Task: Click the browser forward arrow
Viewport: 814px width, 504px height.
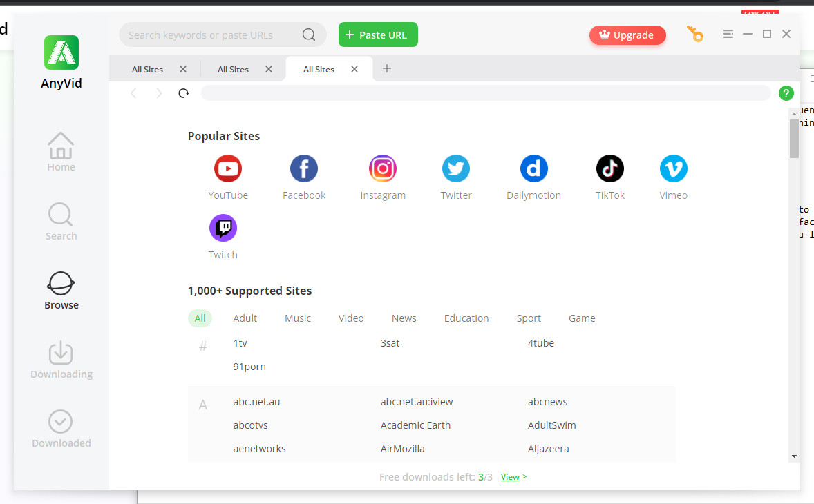Action: click(x=159, y=93)
